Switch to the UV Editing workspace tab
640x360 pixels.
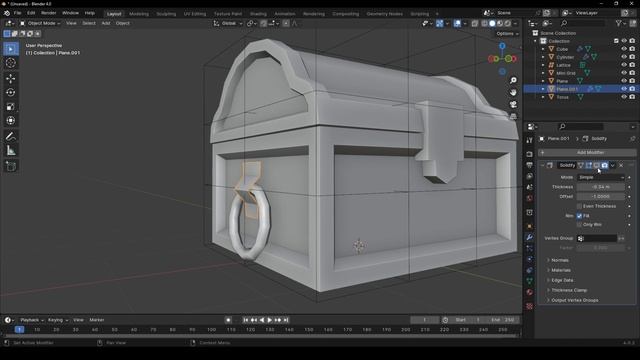(195, 13)
